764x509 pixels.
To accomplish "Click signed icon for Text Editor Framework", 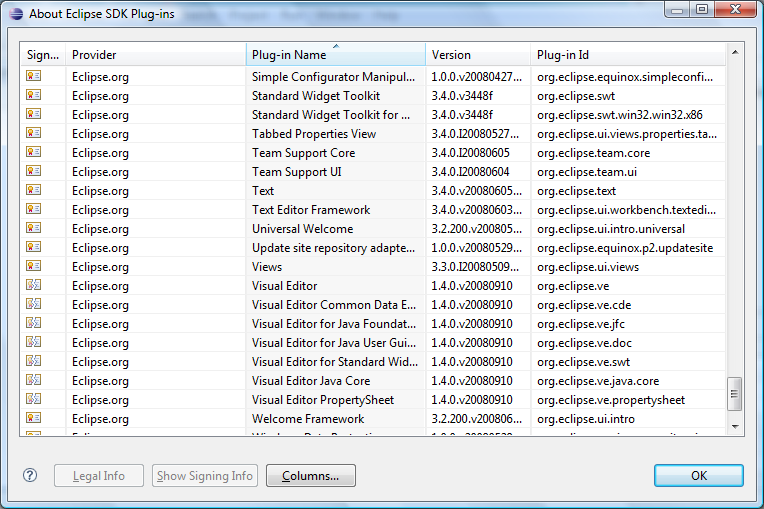I will point(34,209).
